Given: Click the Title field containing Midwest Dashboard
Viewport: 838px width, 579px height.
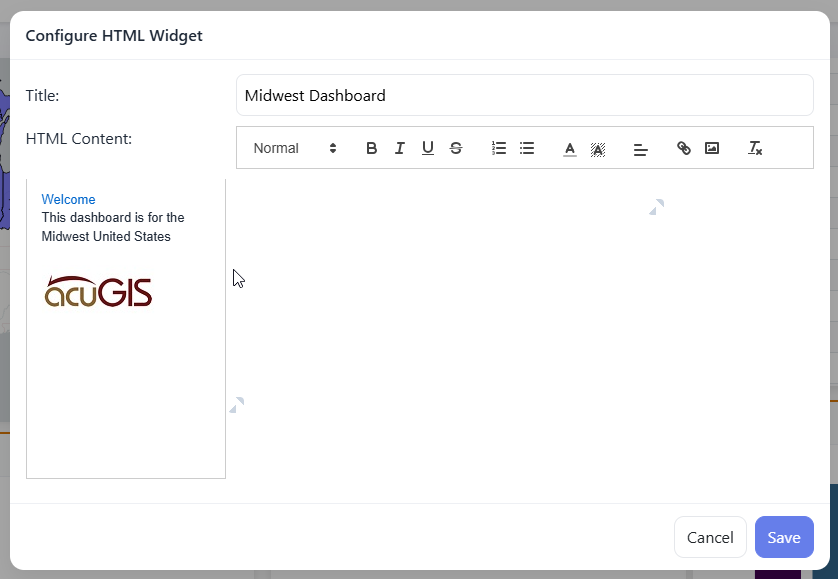Looking at the screenshot, I should 524,96.
